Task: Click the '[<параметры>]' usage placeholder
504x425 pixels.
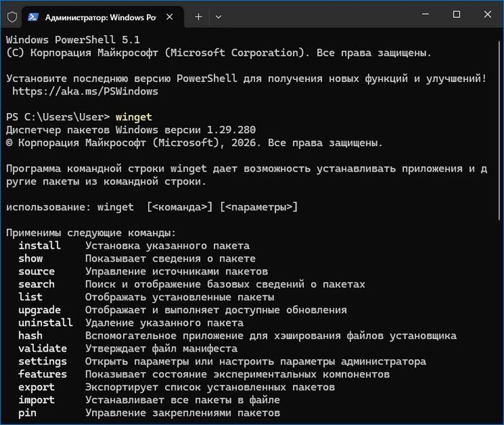Action: click(x=258, y=207)
